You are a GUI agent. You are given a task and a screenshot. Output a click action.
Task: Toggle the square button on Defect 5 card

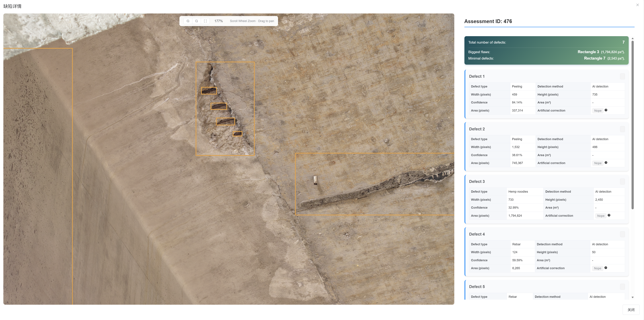pyautogui.click(x=622, y=287)
